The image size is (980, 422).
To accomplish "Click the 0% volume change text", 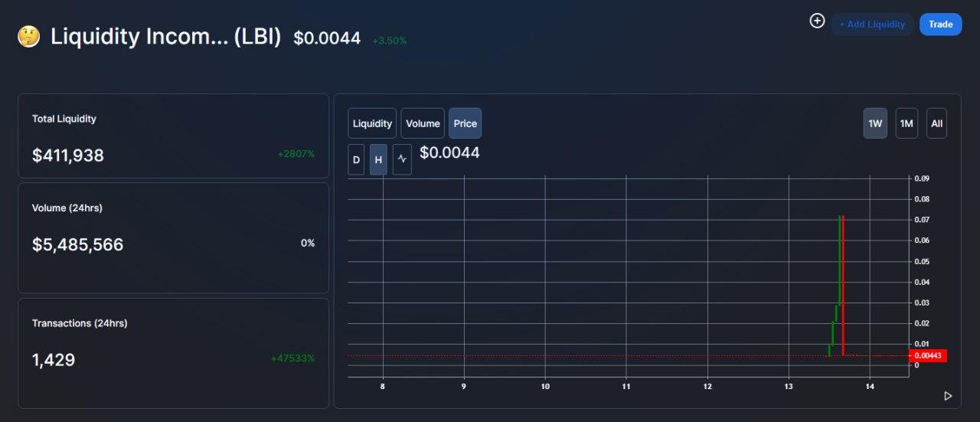I will point(308,243).
